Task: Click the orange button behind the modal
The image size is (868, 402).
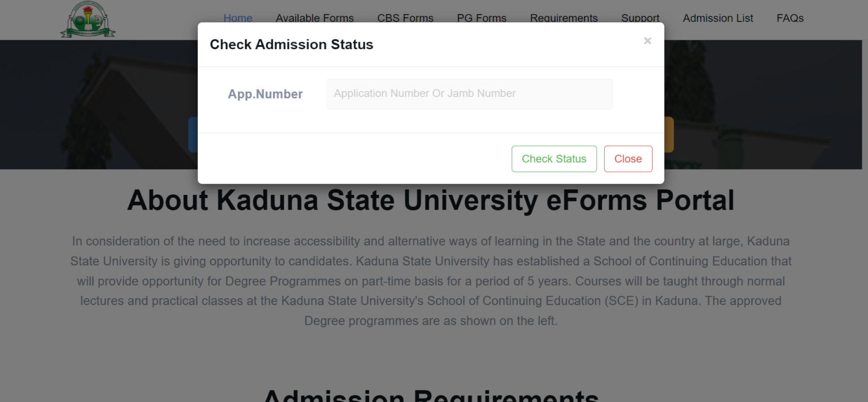Action: tap(669, 134)
